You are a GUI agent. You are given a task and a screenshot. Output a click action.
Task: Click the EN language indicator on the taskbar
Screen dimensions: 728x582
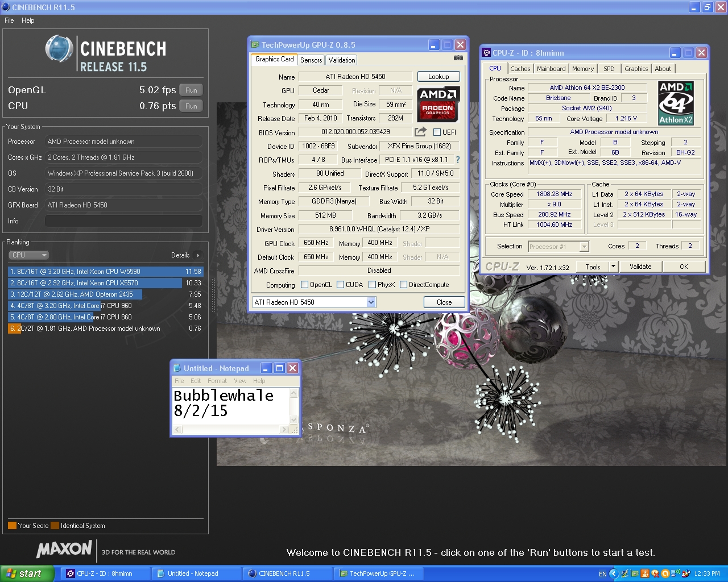pos(603,574)
